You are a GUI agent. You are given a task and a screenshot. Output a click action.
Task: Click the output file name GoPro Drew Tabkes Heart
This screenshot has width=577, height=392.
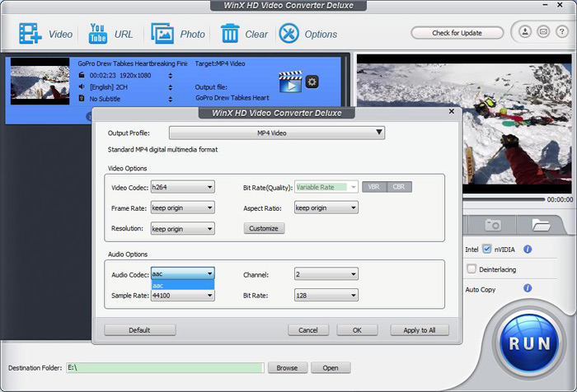232,98
